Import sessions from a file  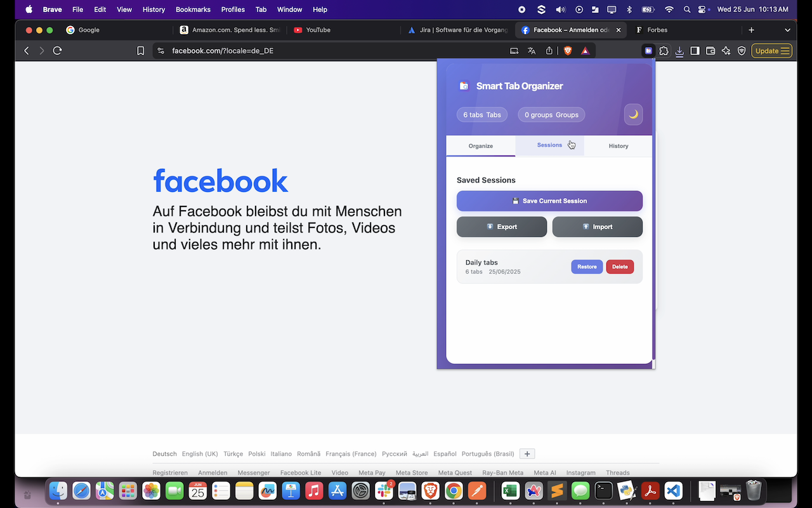coord(598,227)
